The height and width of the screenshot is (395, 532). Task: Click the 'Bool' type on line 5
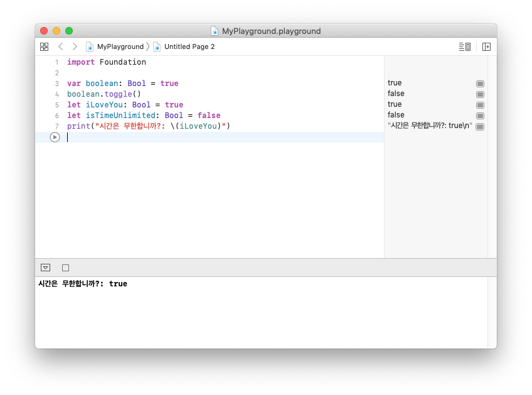141,105
